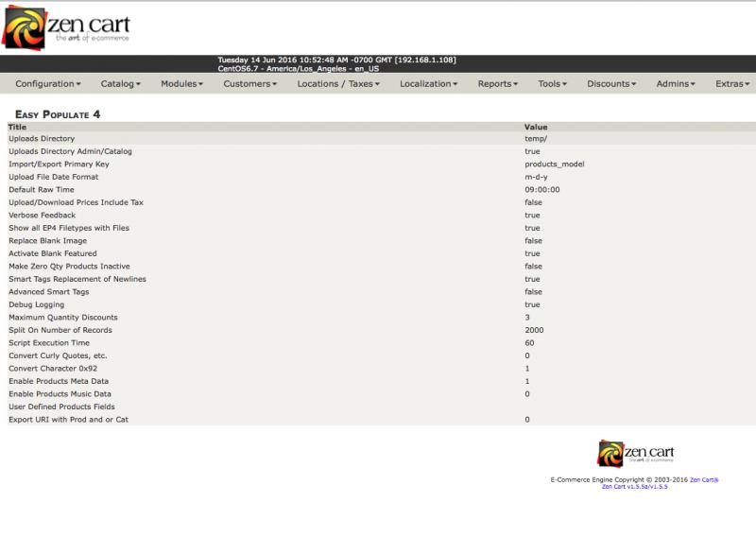Select Split On Number of Records row
756x537 pixels.
pos(382,331)
